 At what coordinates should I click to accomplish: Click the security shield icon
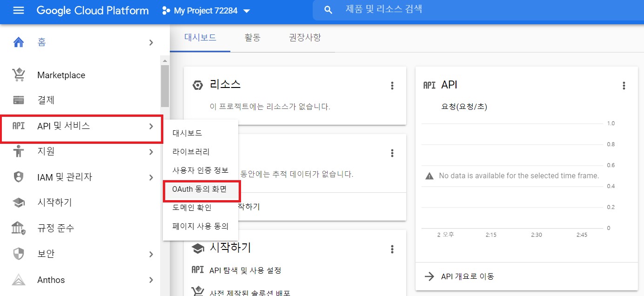tap(19, 254)
